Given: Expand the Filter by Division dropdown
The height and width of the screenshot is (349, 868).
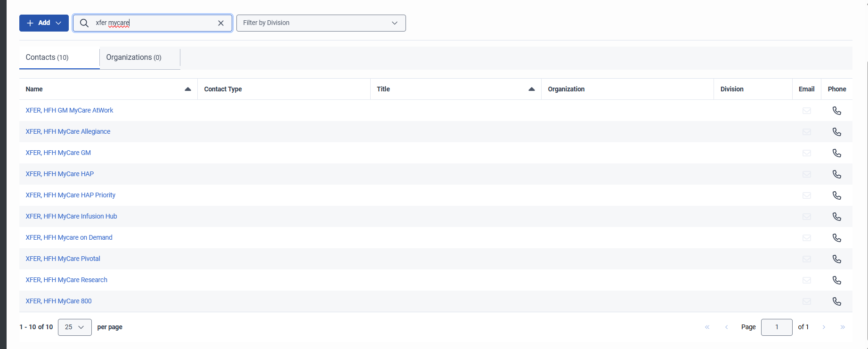Looking at the screenshot, I should click(x=321, y=23).
